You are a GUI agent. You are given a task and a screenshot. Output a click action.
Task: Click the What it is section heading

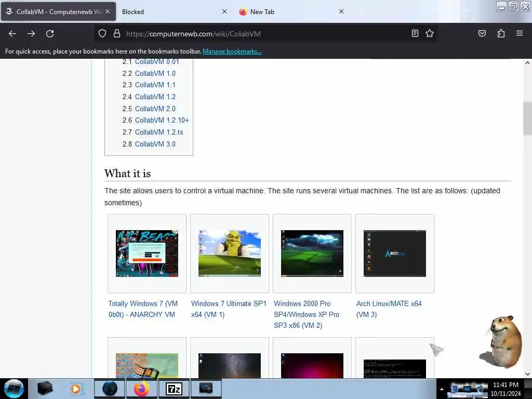point(128,174)
